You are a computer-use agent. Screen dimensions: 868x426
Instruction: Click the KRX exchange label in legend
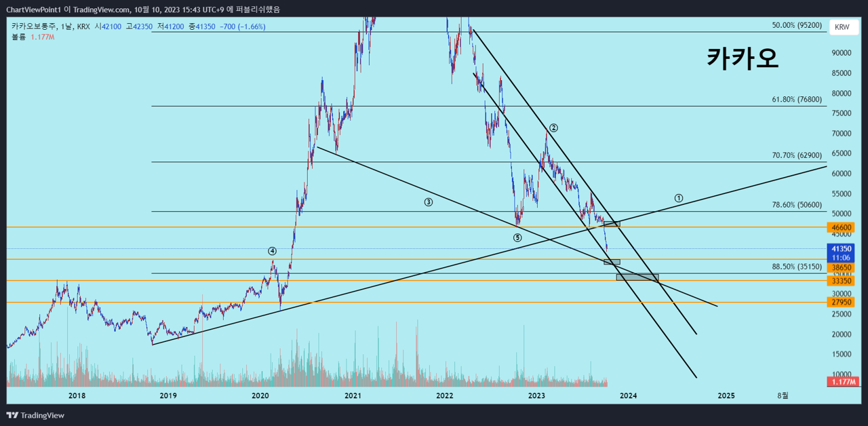tap(83, 26)
